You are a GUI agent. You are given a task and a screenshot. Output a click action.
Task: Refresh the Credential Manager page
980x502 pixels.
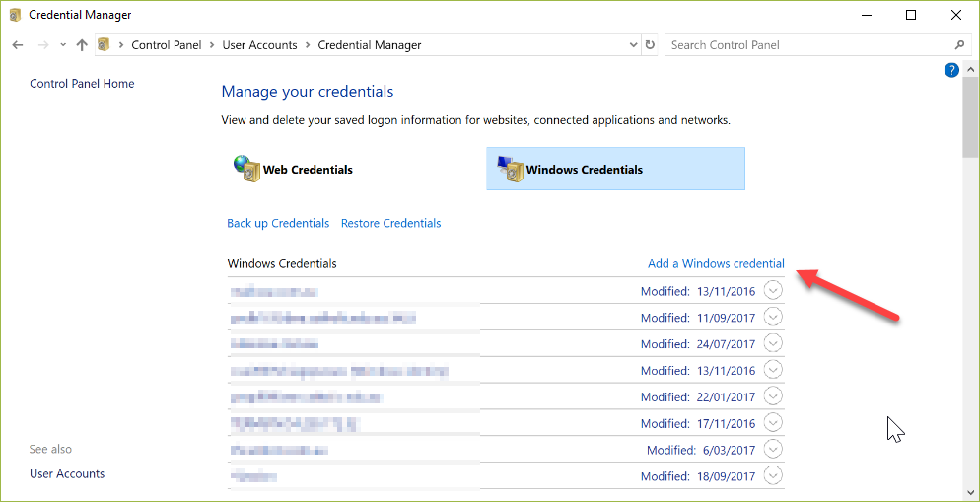[x=650, y=45]
